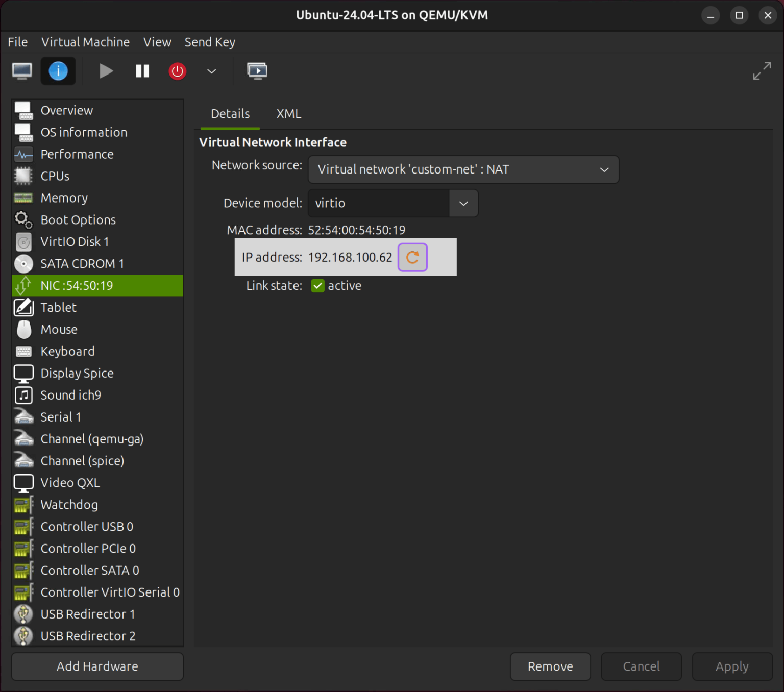Viewport: 784px width, 692px height.
Task: Open the Network source dropdown
Action: (x=462, y=169)
